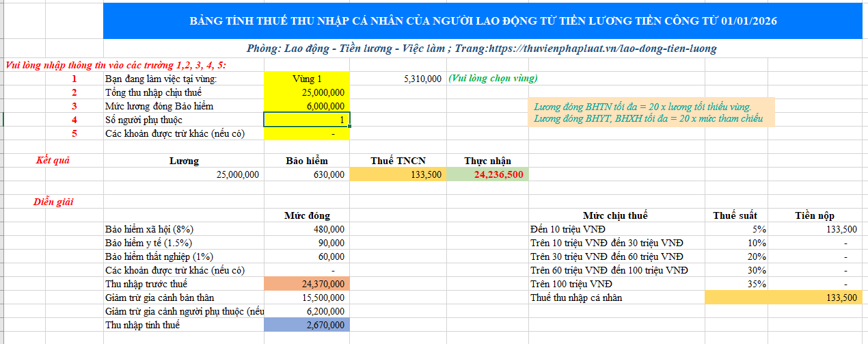Click bracket "Trên 30 triệu VNĐ đến 60 triệu VNĐ"
868x344 pixels.
tap(607, 256)
